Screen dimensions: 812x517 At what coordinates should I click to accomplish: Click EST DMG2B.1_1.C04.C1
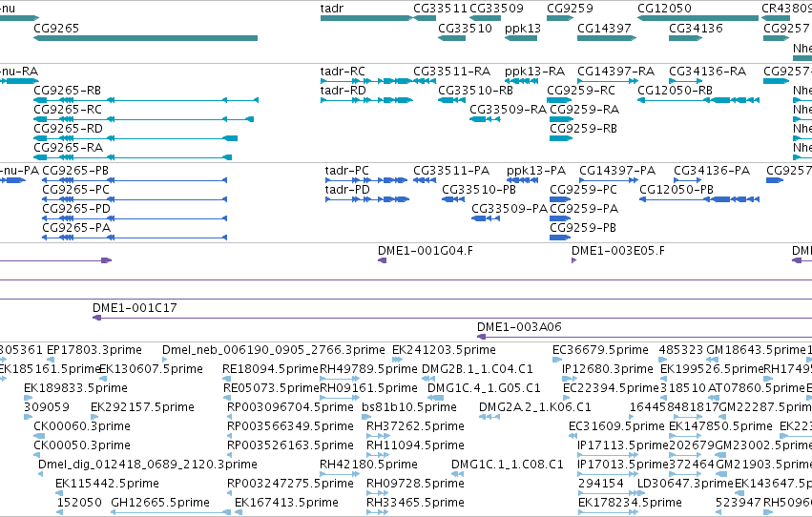coord(429,379)
